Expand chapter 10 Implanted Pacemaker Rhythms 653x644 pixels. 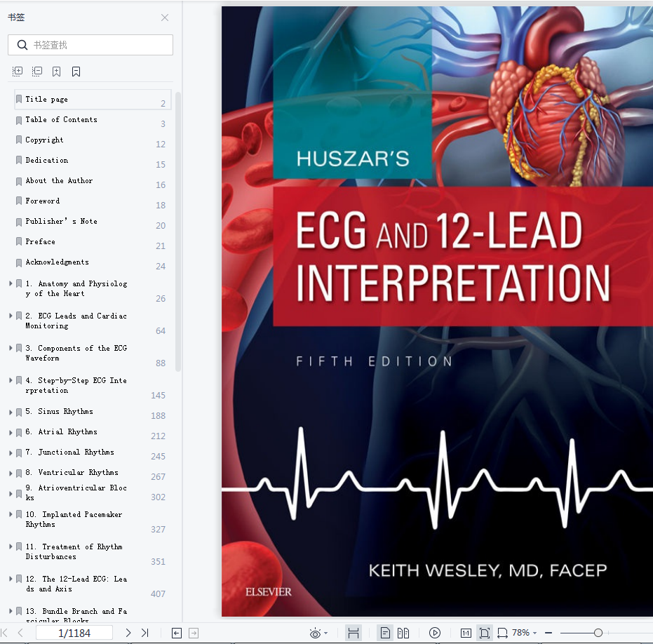[x=11, y=514]
